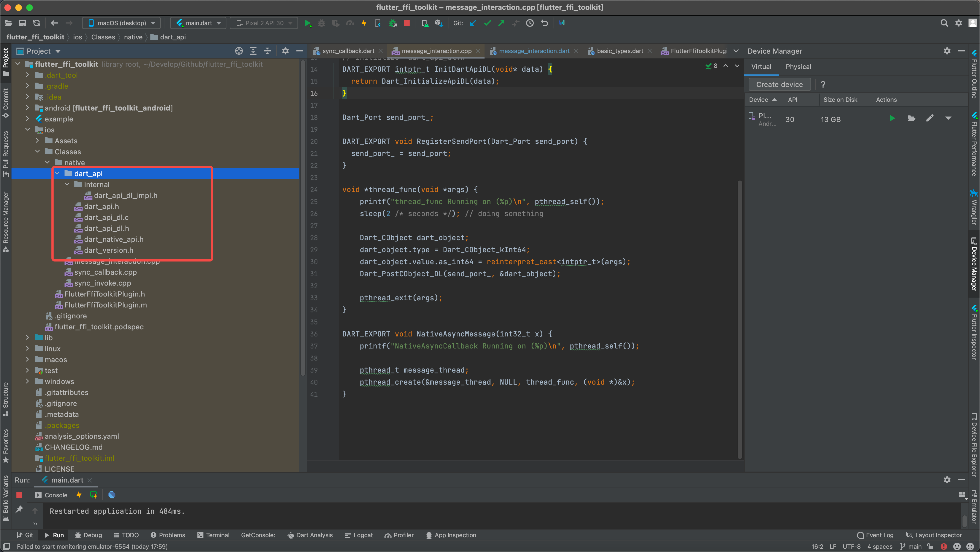Viewport: 980px width, 552px height.
Task: Toggle the Device Manager side tool window
Action: (974, 265)
